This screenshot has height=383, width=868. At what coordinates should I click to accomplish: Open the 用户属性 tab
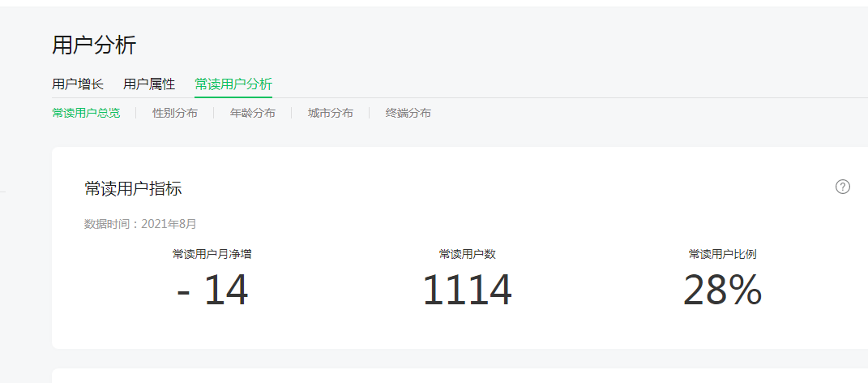pos(149,84)
